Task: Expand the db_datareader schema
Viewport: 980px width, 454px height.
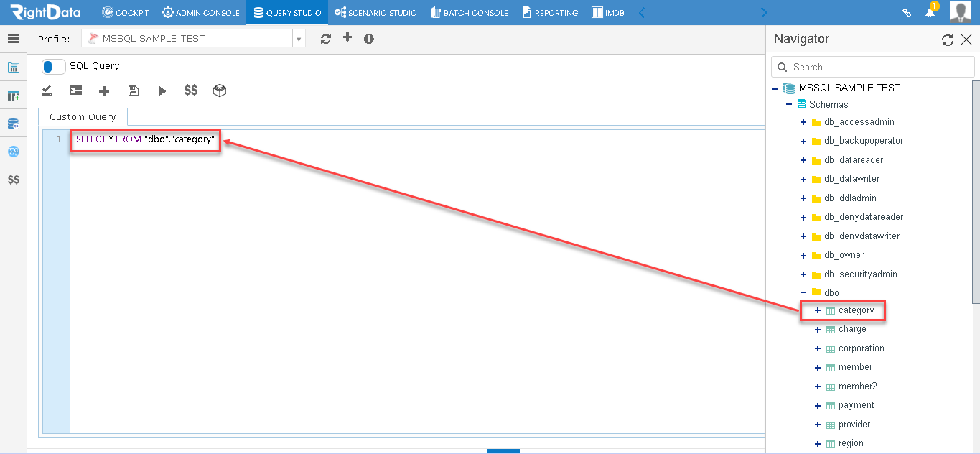Action: coord(803,160)
